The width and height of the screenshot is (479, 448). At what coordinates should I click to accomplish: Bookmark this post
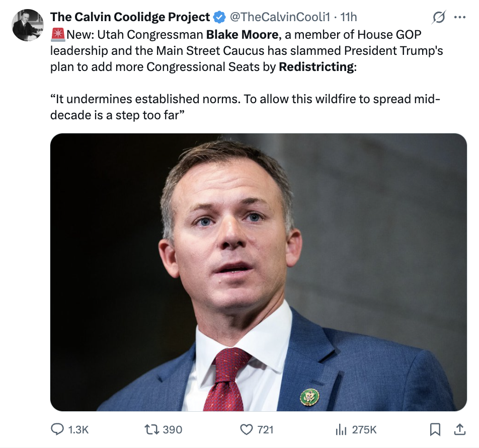[x=435, y=429]
